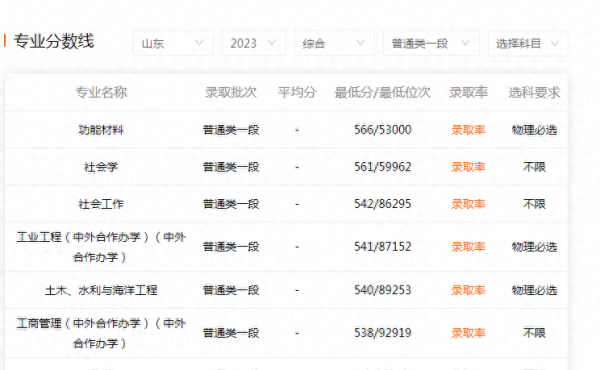
Task: Click the 专业名称 column header
Action: pyautogui.click(x=101, y=93)
